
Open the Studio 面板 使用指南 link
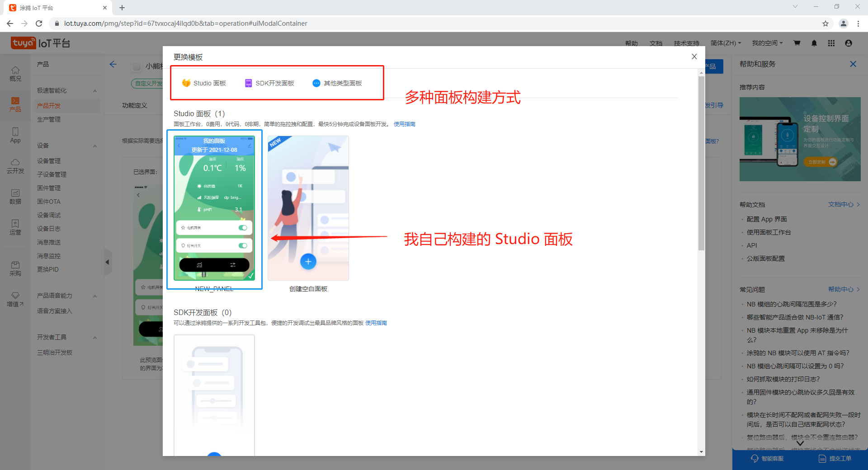tap(404, 124)
